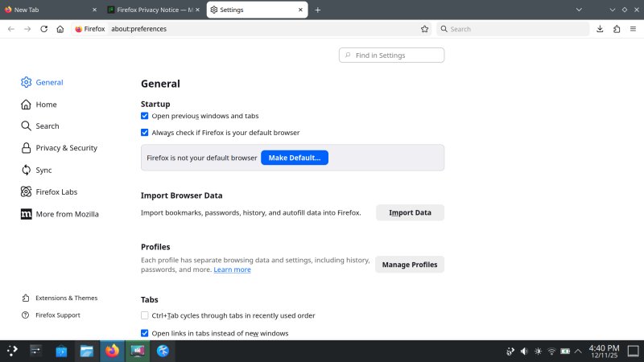Screen dimensions: 644x362
Task: Open the brightness tray icon
Action: pyautogui.click(x=538, y=352)
